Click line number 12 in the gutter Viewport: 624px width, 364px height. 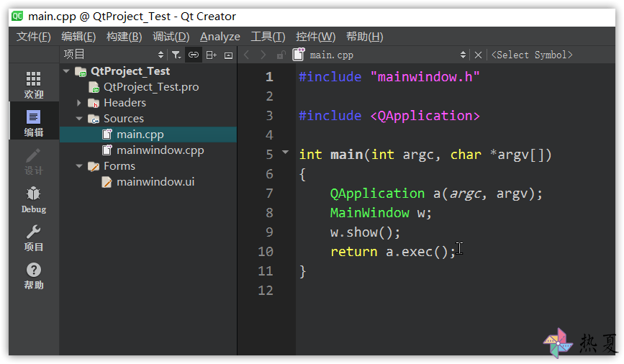[x=266, y=291]
